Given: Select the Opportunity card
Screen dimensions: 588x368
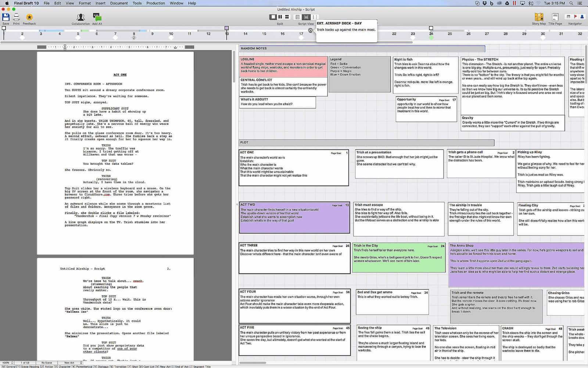Looking at the screenshot, I should click(426, 109).
